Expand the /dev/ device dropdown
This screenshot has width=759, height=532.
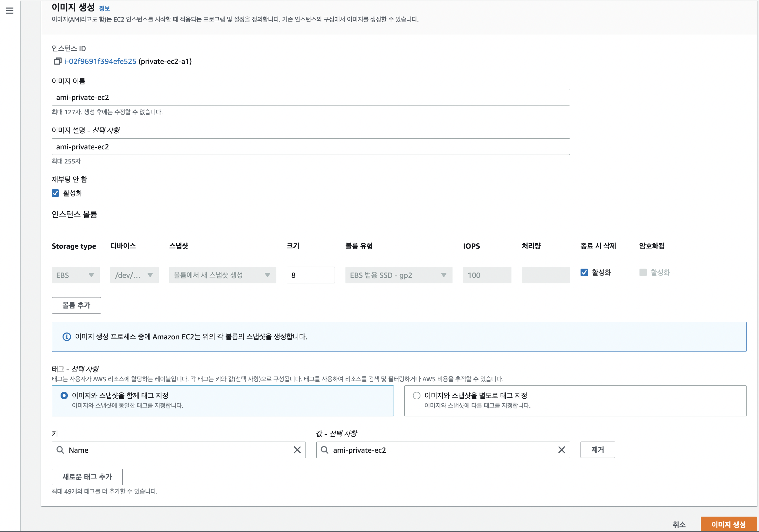coord(134,275)
